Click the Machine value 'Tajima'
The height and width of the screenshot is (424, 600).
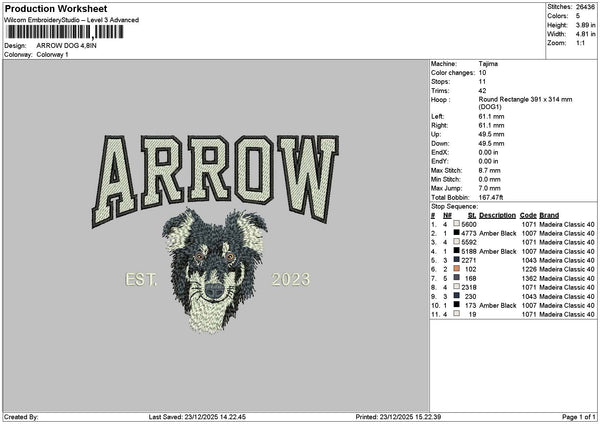point(488,64)
